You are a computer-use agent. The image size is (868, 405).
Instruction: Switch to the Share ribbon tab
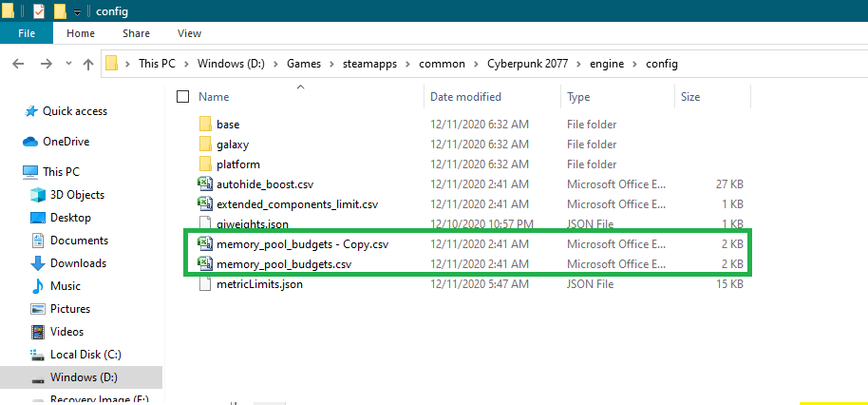136,33
